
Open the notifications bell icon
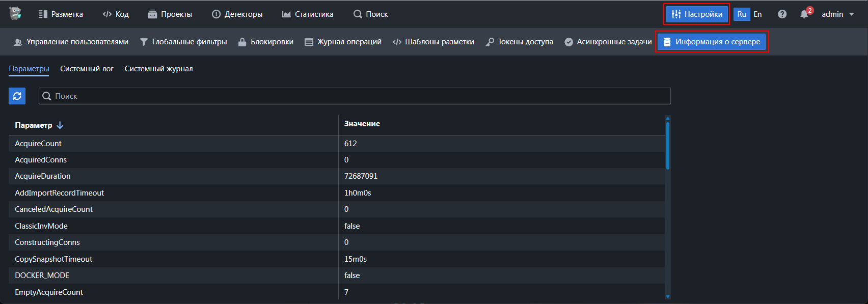coord(804,14)
